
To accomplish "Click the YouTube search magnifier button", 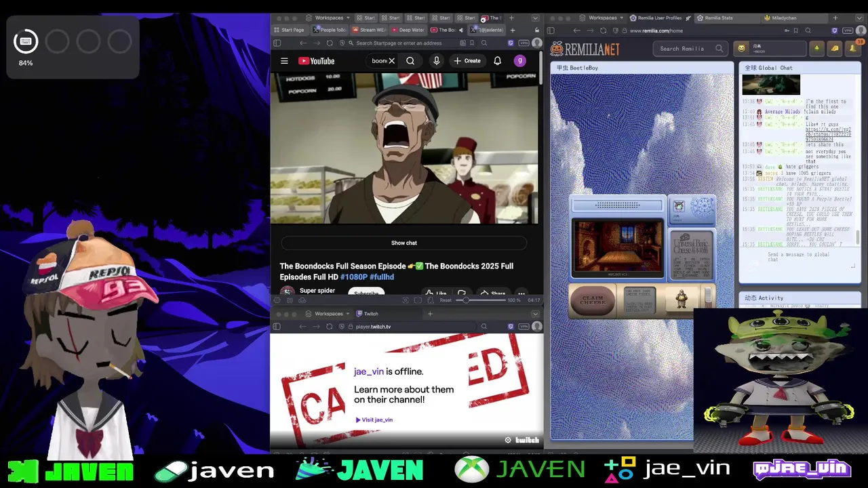I will point(410,61).
